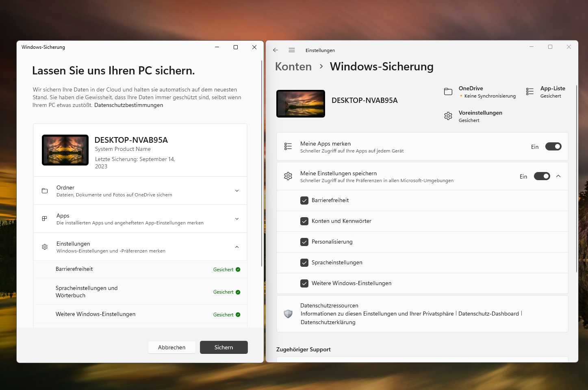Image resolution: width=588 pixels, height=390 pixels.
Task: Click the 'System Product Name' text
Action: click(123, 149)
